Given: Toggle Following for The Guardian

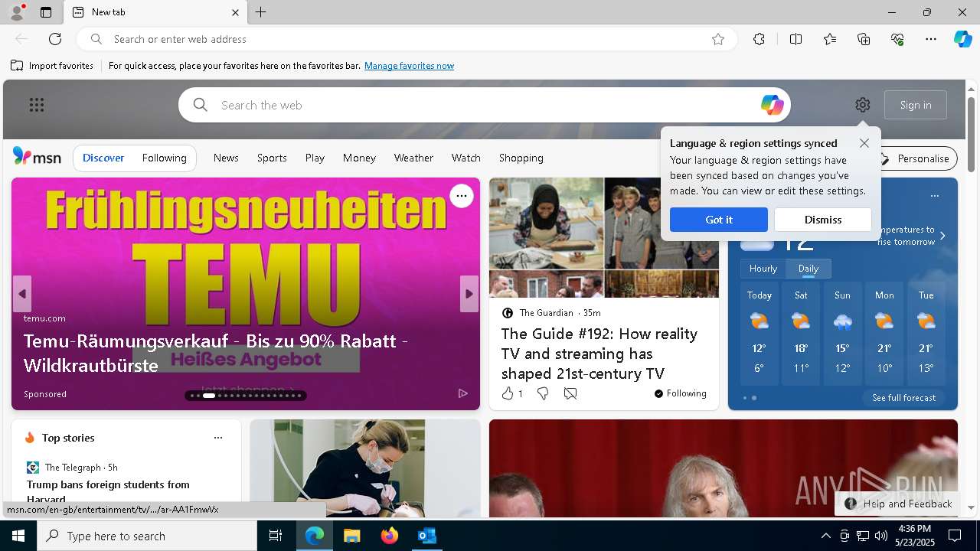Looking at the screenshot, I should click(x=681, y=393).
